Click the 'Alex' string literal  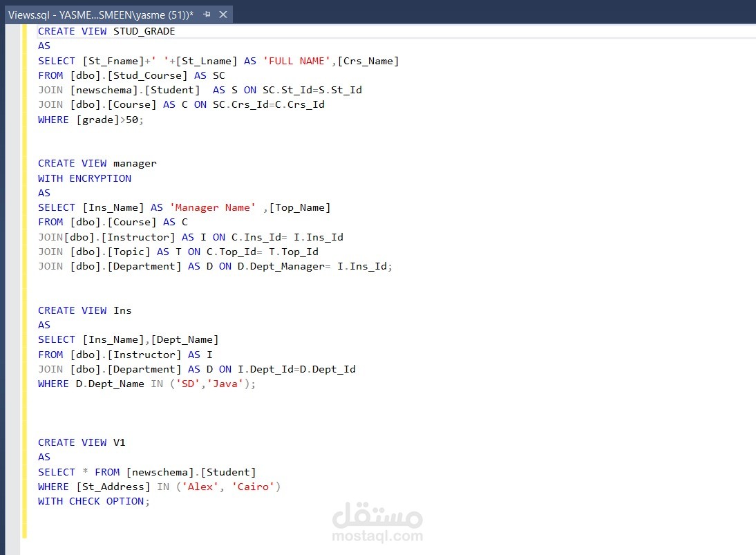point(200,487)
